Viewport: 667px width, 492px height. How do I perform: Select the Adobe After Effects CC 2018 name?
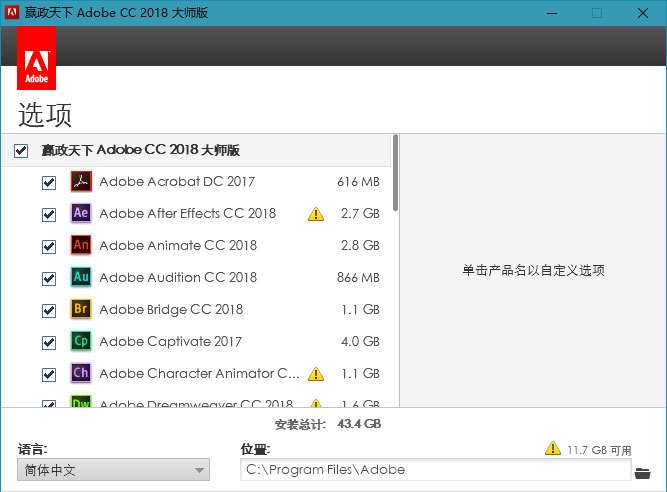pyautogui.click(x=188, y=213)
